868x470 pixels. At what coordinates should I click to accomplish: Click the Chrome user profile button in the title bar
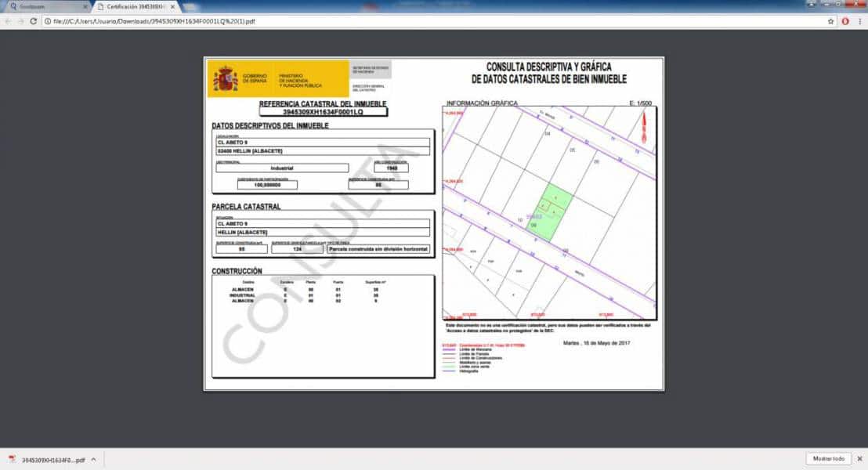(812, 4)
